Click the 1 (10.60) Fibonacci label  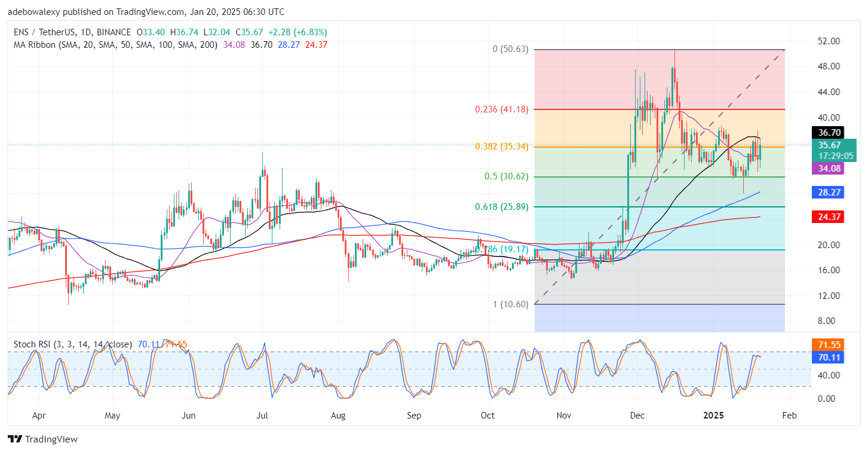coord(511,304)
